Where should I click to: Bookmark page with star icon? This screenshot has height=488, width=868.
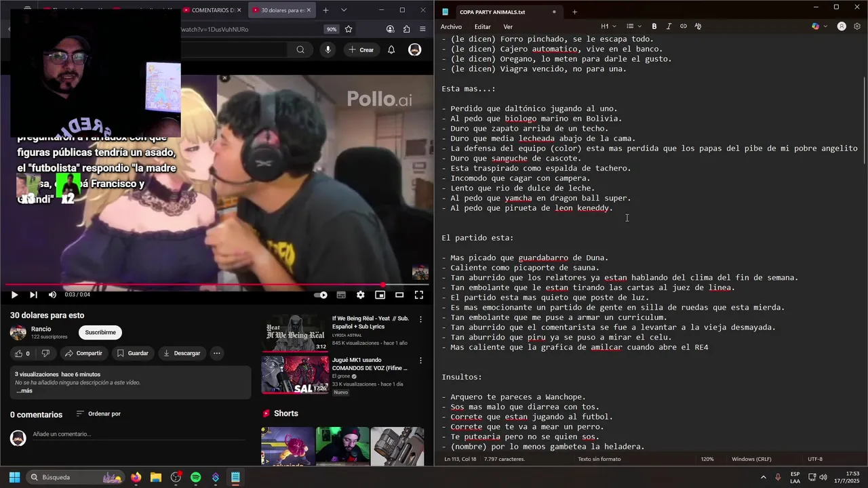point(349,29)
